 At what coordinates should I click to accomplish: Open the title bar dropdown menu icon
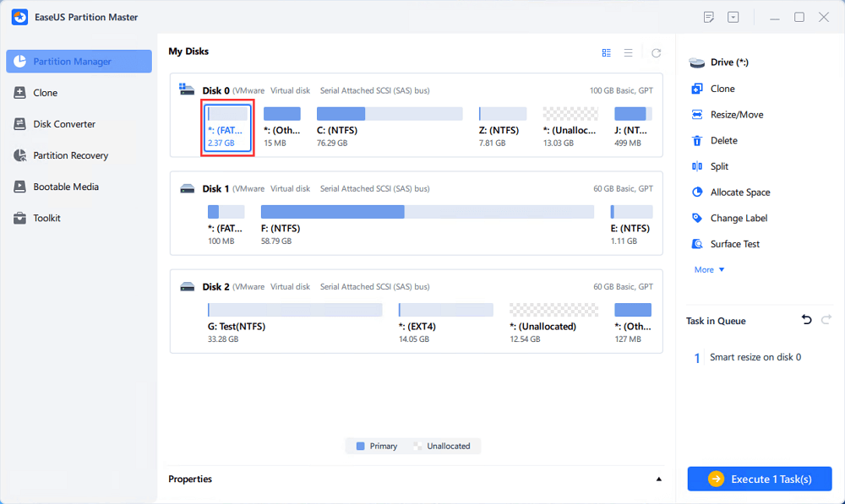pos(733,17)
